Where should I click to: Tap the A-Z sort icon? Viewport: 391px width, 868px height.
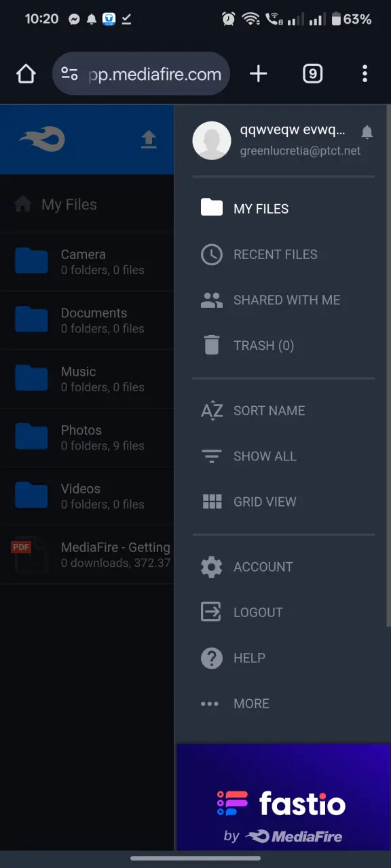coord(212,410)
